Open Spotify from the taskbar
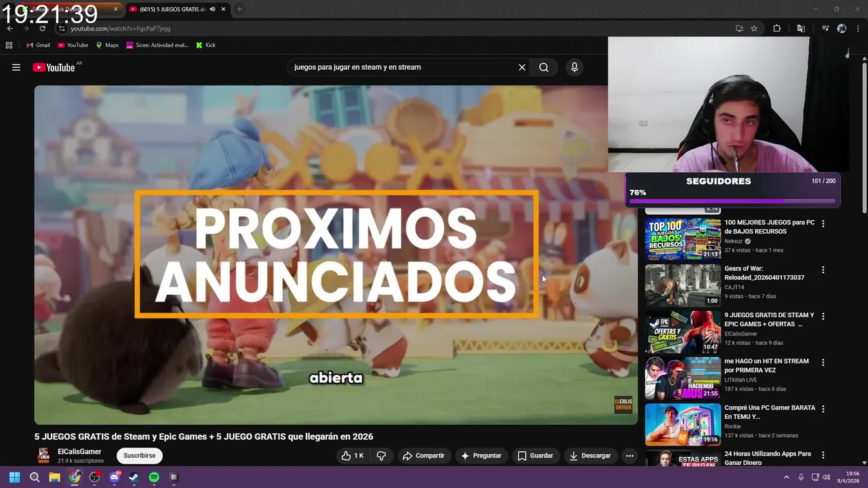The image size is (868, 488). (154, 477)
